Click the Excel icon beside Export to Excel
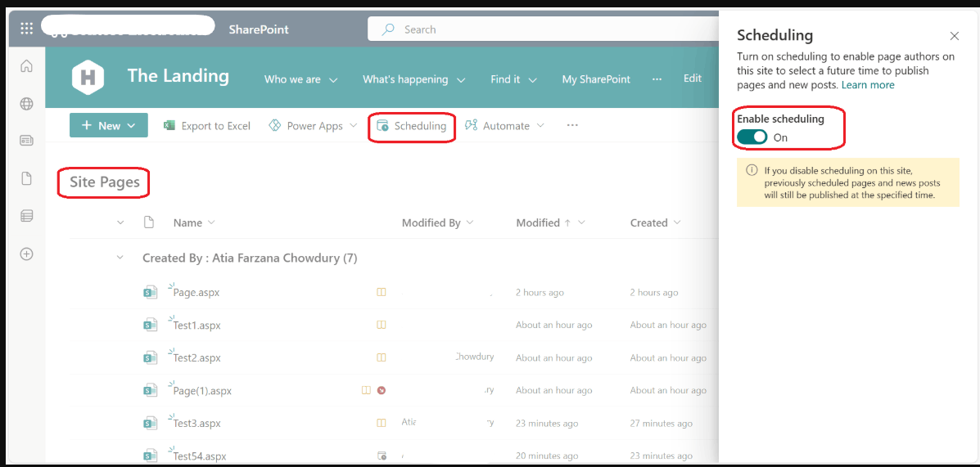 point(169,125)
